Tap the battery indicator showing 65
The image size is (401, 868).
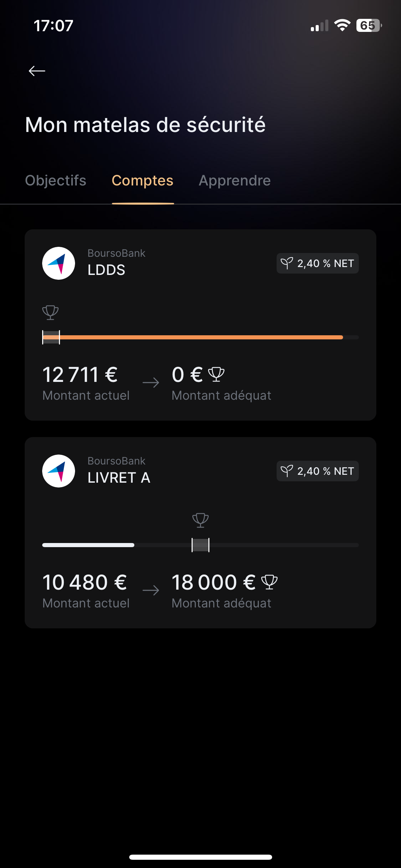[x=369, y=25]
